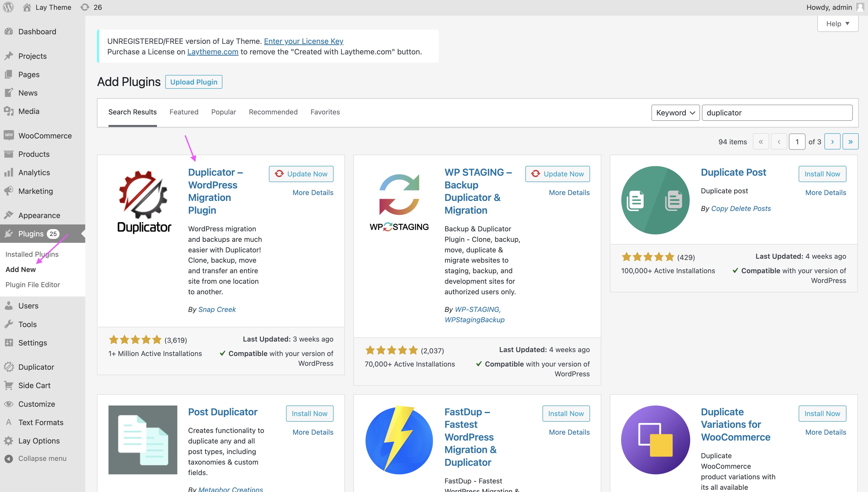Go to next page of results

(x=832, y=142)
